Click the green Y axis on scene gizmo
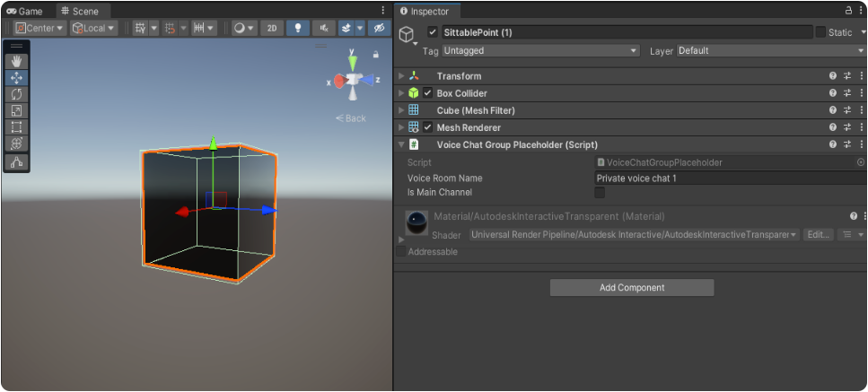Screen dimensions: 868x392 pos(354,62)
